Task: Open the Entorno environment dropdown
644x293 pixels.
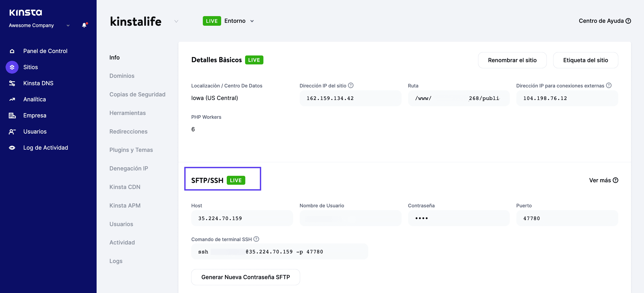Action: pos(252,21)
